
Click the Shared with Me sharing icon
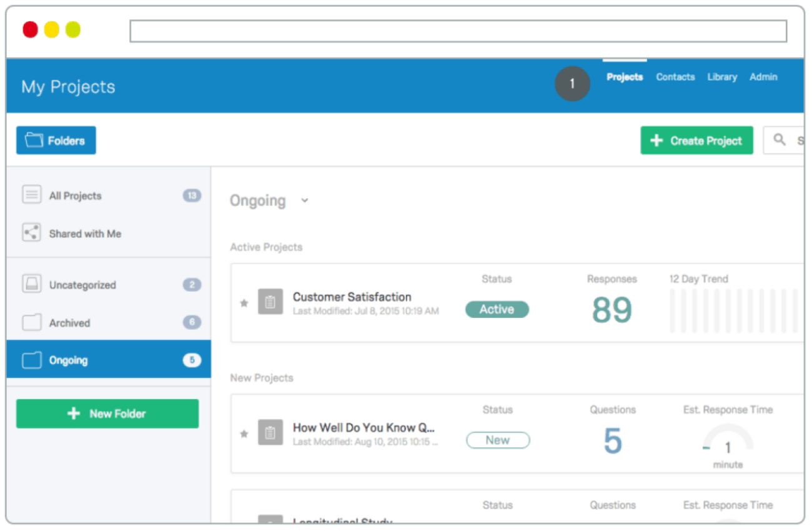point(31,233)
